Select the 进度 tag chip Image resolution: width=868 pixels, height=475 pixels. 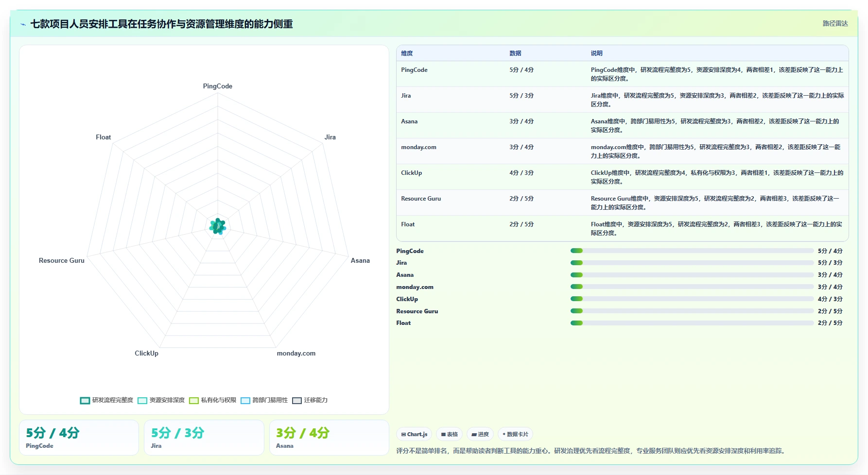point(480,434)
